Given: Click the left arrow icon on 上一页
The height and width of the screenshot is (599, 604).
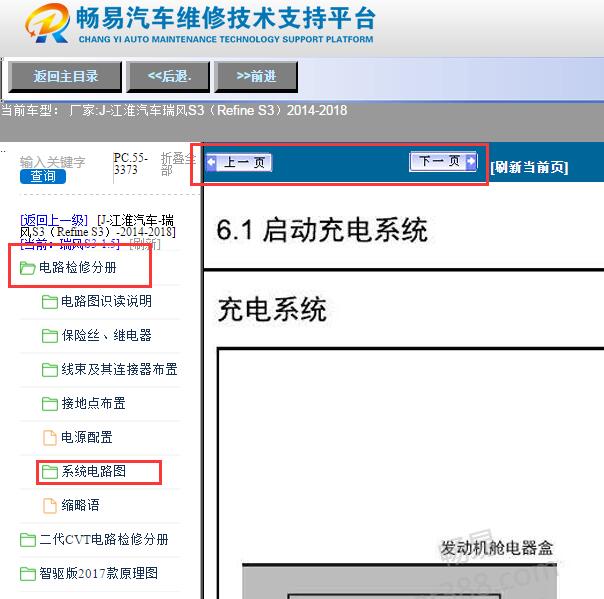Looking at the screenshot, I should [211, 162].
